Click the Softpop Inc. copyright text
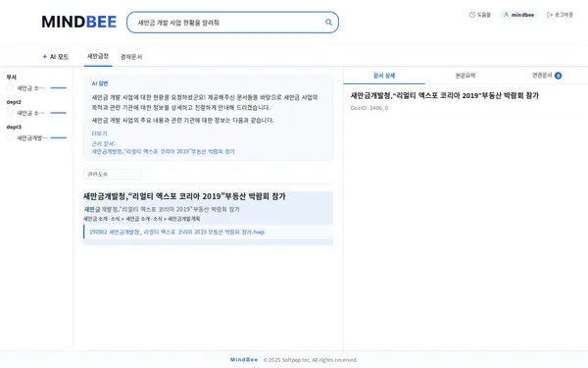 click(311, 360)
